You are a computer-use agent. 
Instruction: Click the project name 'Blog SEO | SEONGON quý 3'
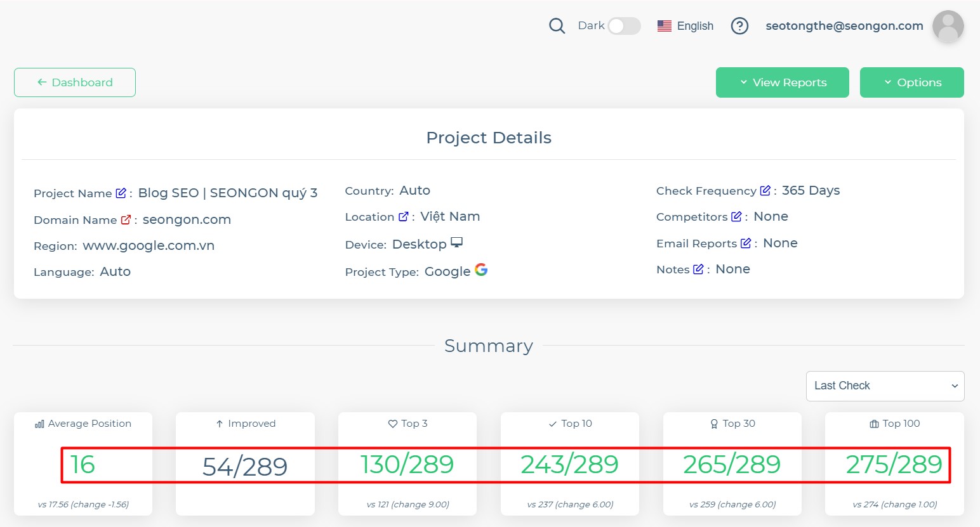tap(228, 193)
